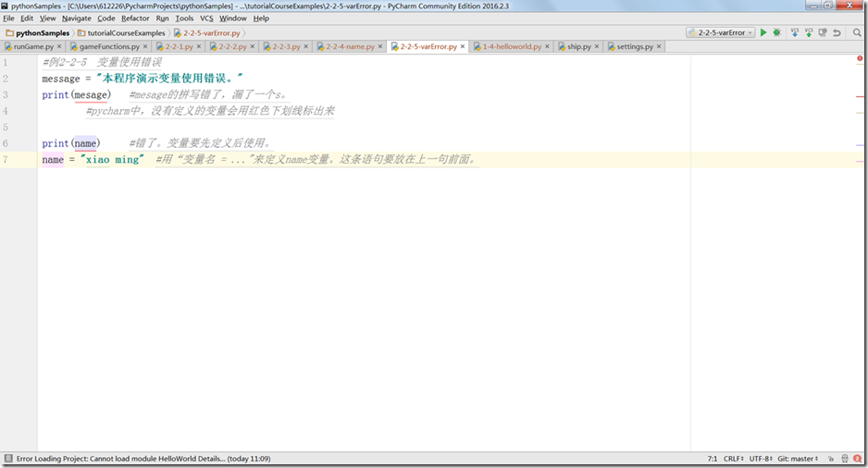The width and height of the screenshot is (868, 468).
Task: Switch to the 2-2-4-name.py tab
Action: pos(350,46)
